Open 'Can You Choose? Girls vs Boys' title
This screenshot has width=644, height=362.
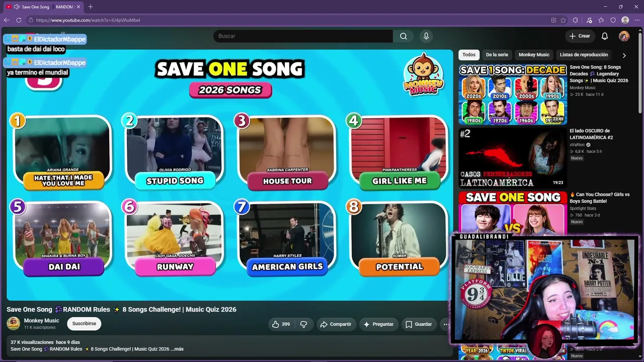(599, 198)
